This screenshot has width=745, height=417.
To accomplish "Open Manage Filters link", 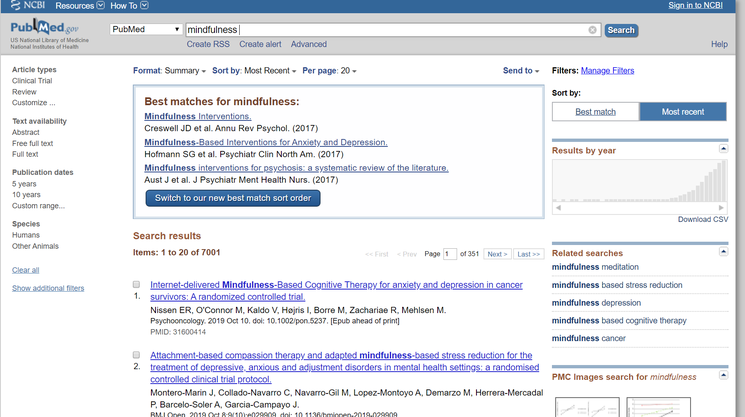I will pyautogui.click(x=607, y=71).
